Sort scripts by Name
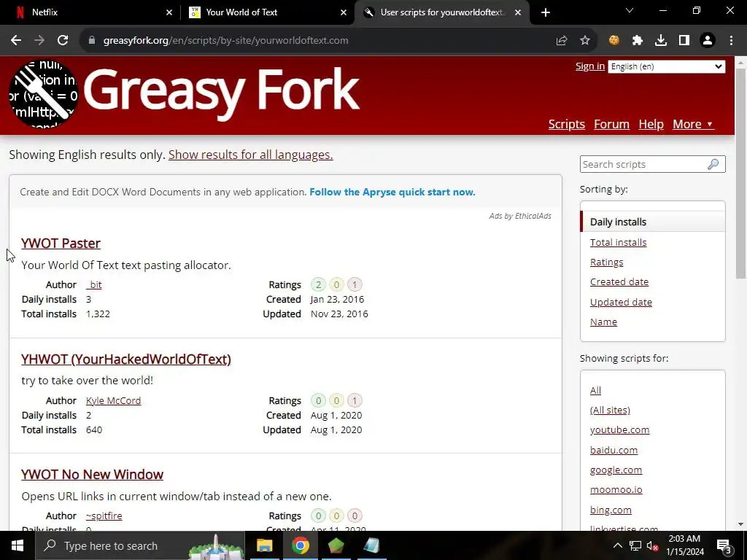The image size is (747, 560). click(603, 322)
